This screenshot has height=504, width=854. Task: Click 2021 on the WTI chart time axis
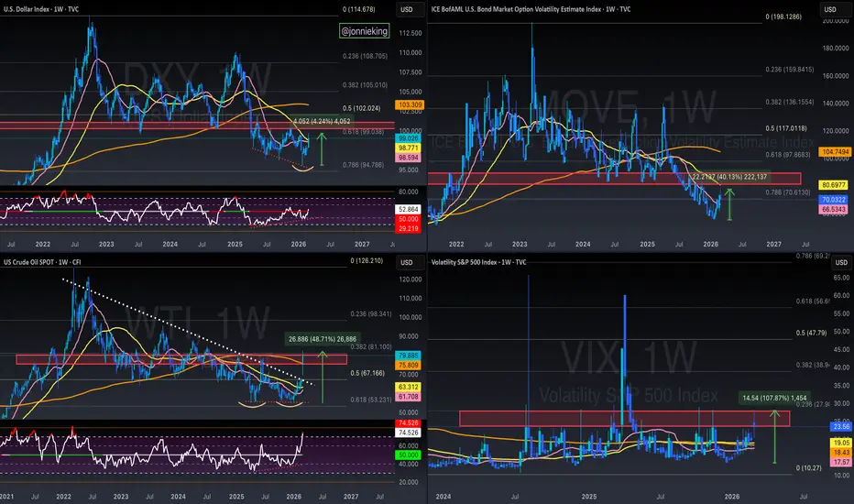click(6, 497)
